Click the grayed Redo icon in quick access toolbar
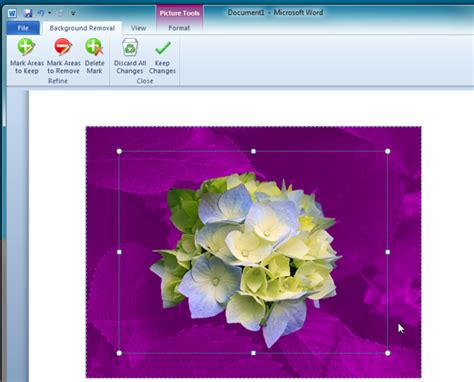474x382 pixels. [60, 13]
